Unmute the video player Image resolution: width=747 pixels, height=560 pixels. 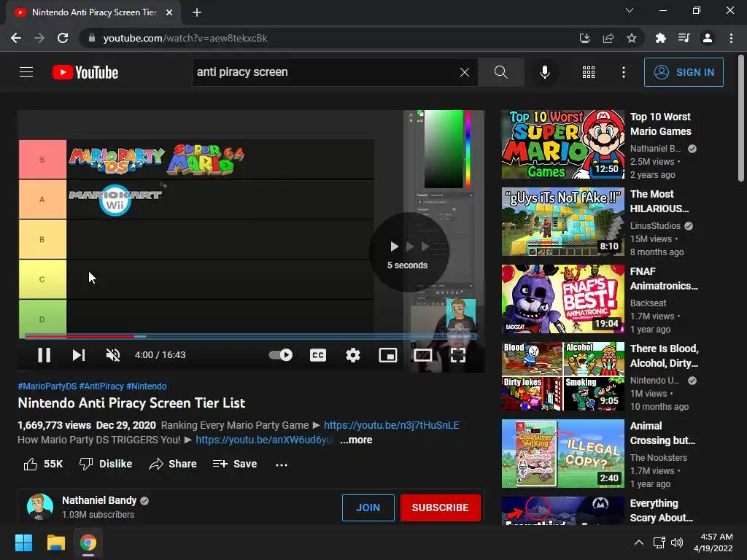(x=113, y=355)
